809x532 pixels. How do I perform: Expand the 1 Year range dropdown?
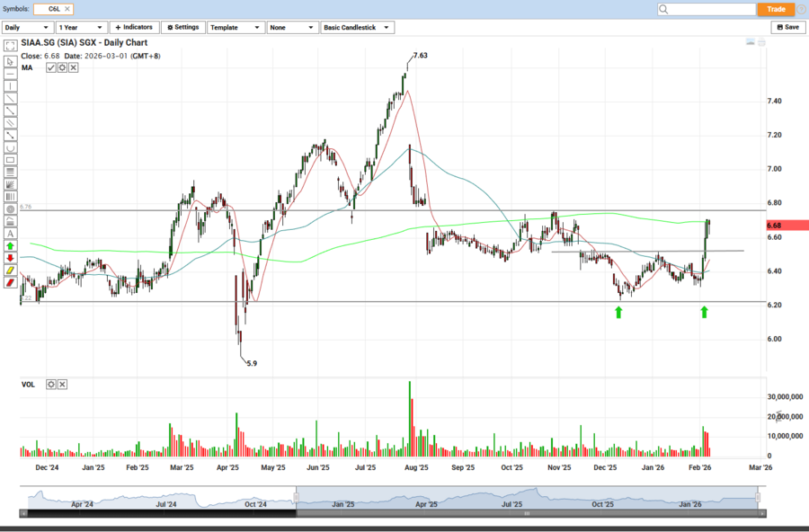pyautogui.click(x=81, y=28)
